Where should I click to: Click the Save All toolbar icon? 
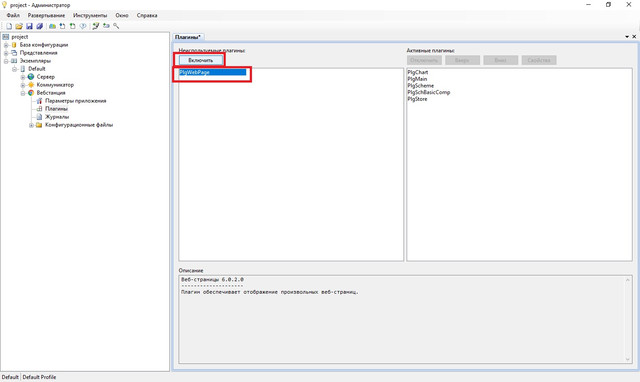point(40,26)
